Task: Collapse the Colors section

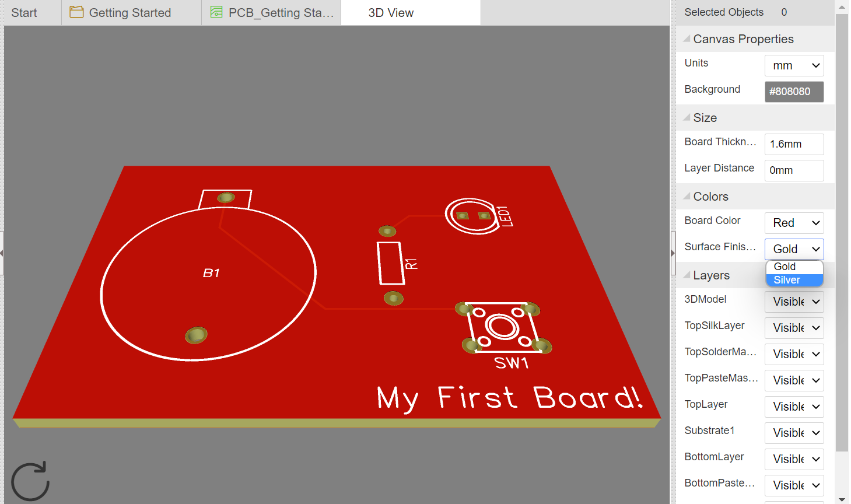Action: pos(687,197)
